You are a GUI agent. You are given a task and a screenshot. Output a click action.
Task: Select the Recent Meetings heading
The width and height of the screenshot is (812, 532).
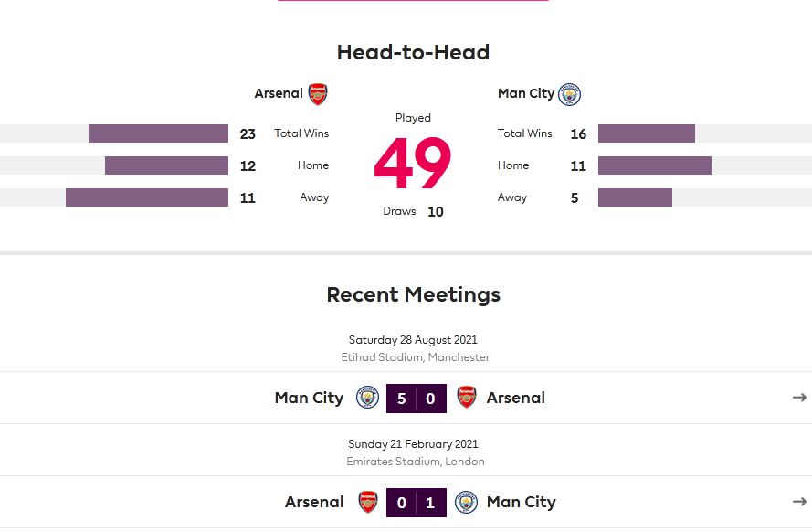413,294
